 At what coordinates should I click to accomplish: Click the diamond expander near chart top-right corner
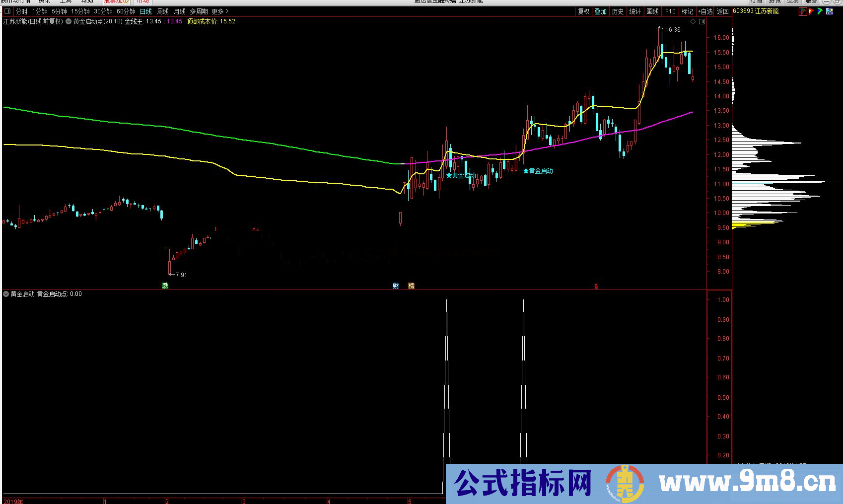(x=693, y=21)
